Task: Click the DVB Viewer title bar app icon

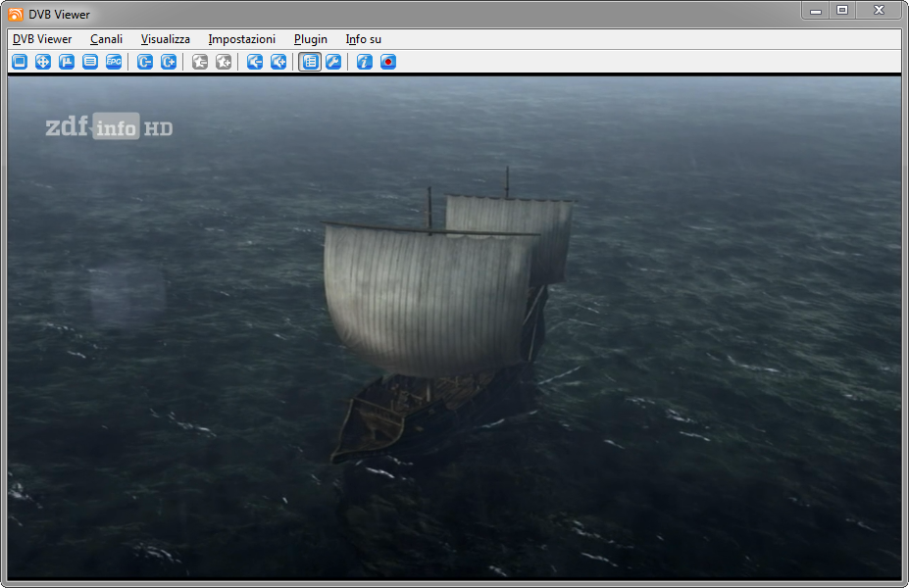Action: (x=16, y=14)
